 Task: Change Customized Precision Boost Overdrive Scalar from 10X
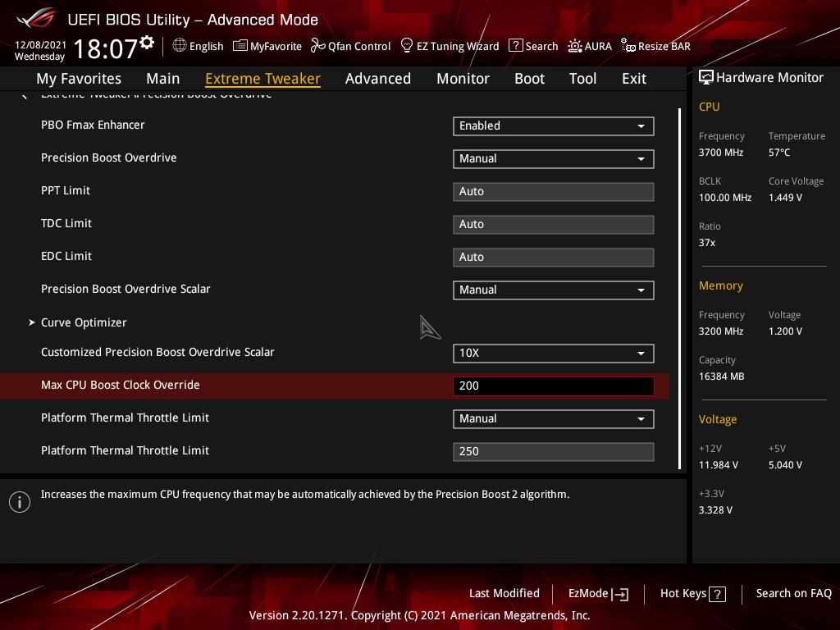click(553, 354)
